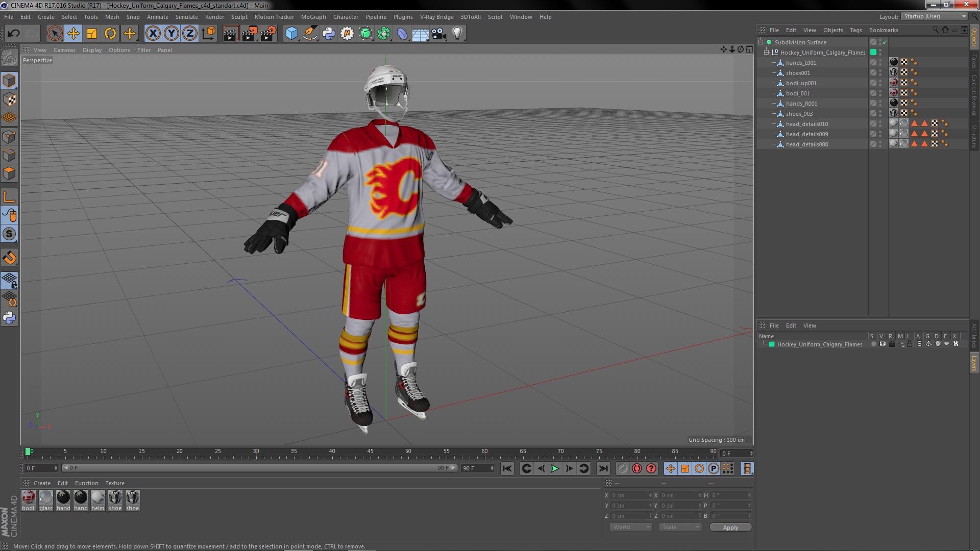This screenshot has width=980, height=551.
Task: Enable Make Editable in left palette
Action: point(9,57)
